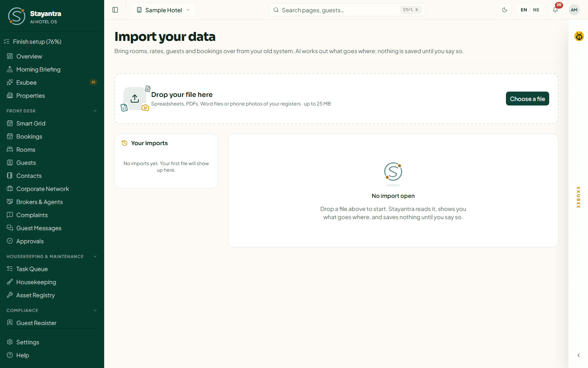588x368 pixels.
Task: Open the AM user avatar menu
Action: 574,10
